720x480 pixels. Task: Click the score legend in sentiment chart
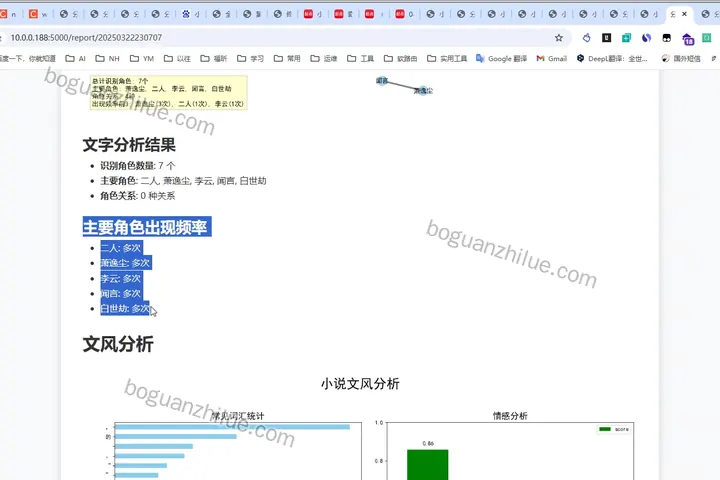click(x=614, y=429)
